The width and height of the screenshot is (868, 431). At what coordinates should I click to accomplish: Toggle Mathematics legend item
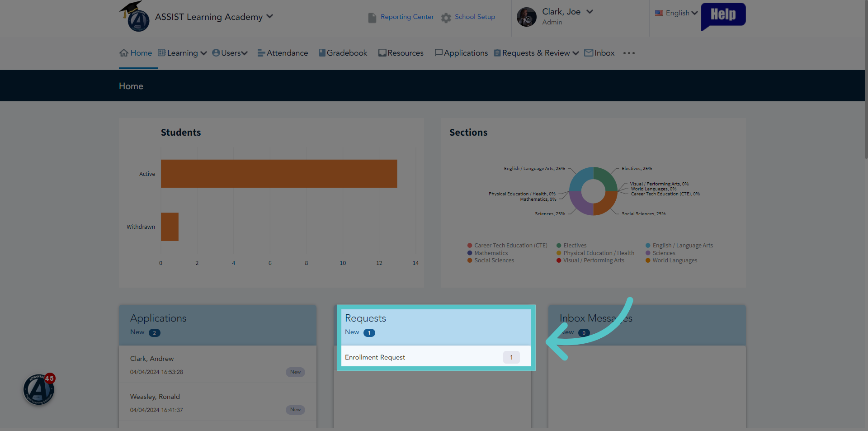point(488,253)
